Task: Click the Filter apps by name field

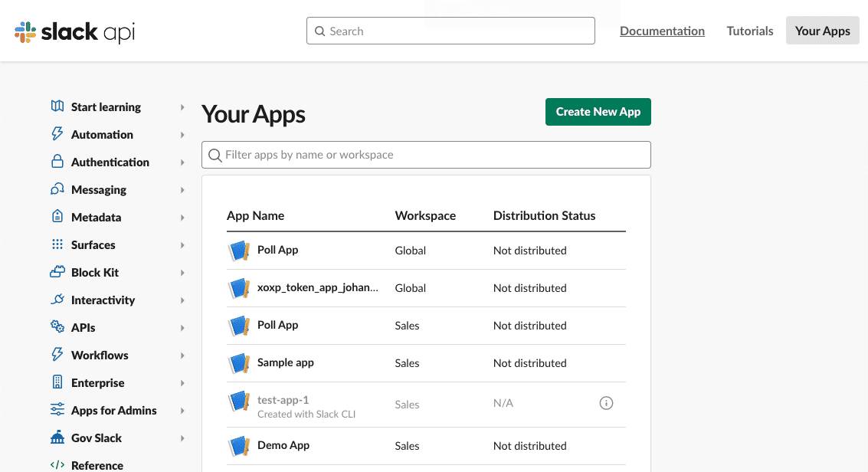Action: 426,155
